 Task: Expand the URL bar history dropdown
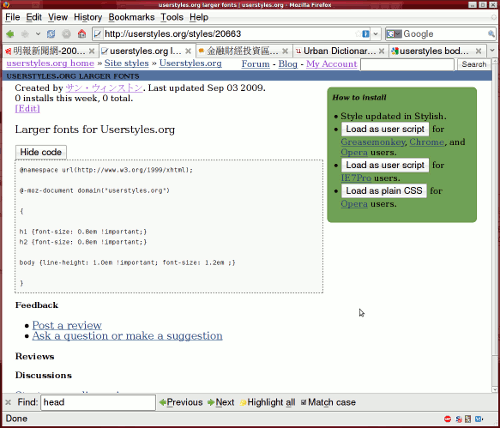pyautogui.click(x=376, y=34)
